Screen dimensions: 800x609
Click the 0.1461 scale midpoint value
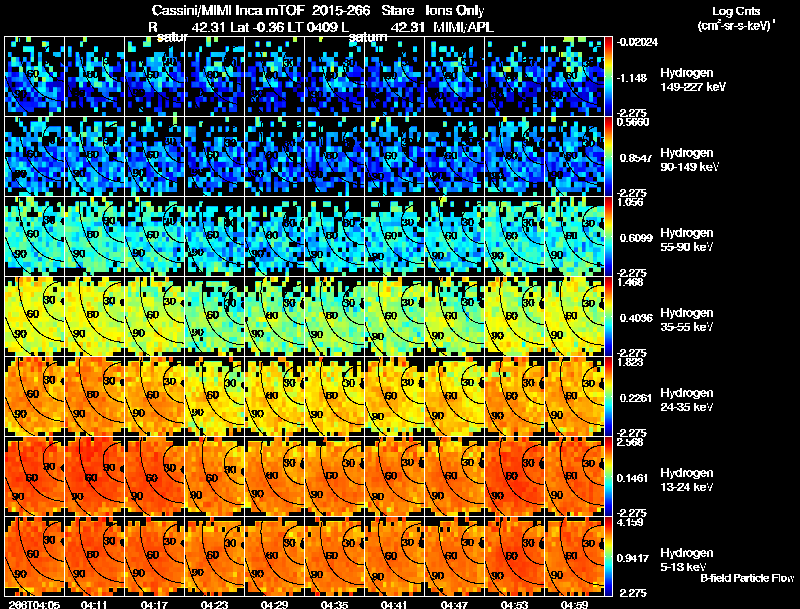(x=633, y=478)
